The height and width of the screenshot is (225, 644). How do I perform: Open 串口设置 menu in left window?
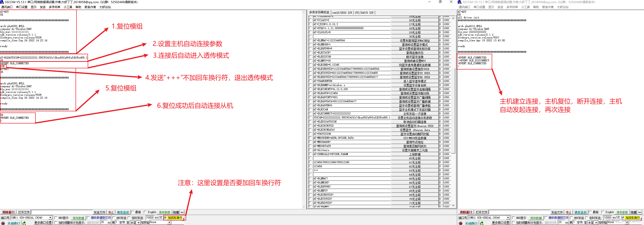click(22, 7)
